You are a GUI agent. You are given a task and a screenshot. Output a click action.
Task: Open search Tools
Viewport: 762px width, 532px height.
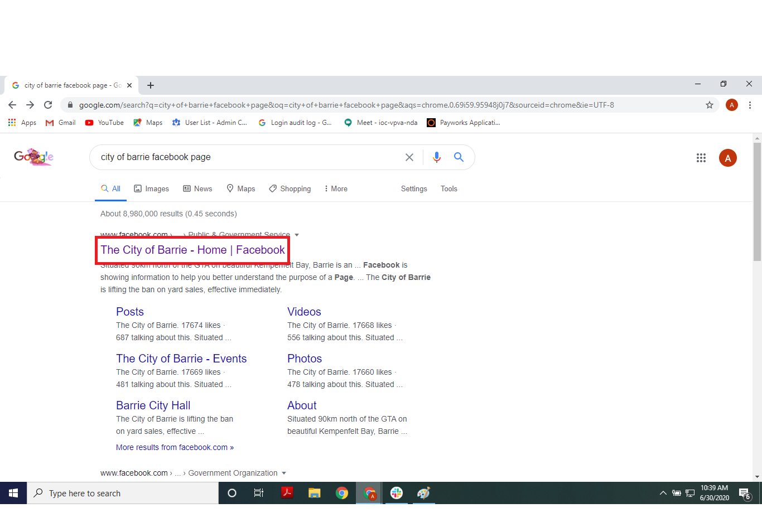(449, 189)
